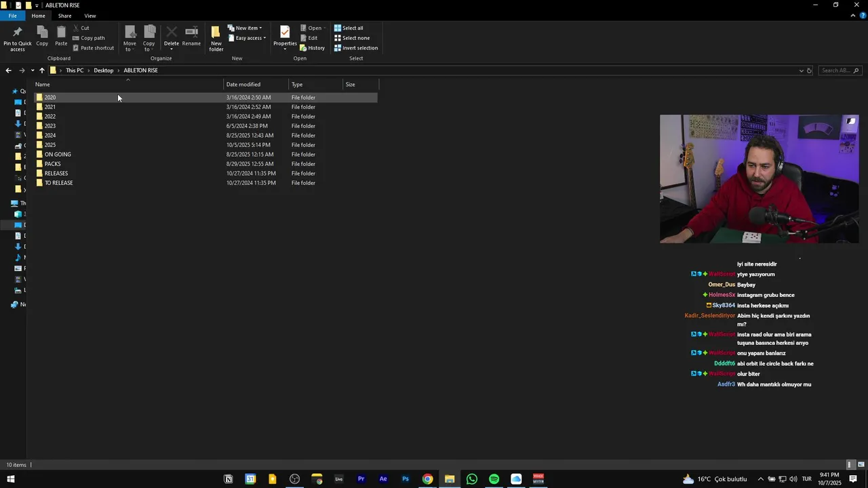Click Select all in the ribbon
This screenshot has width=868, height=488.
(349, 28)
